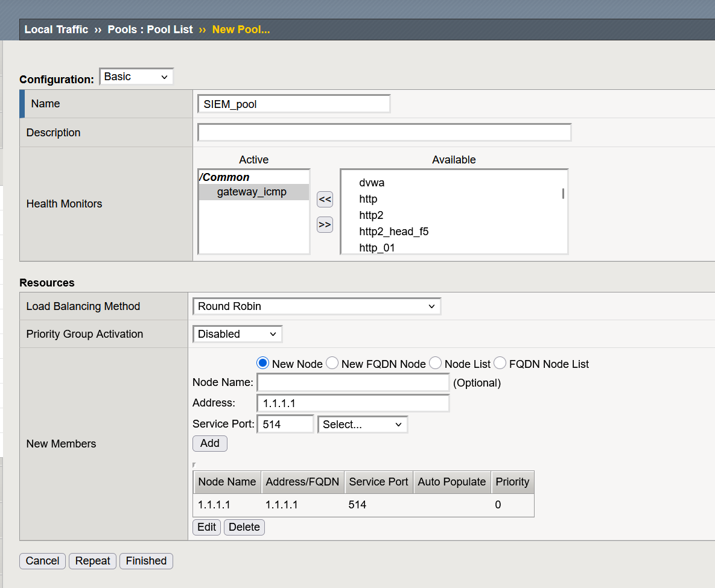This screenshot has width=715, height=588.
Task: Click the Description input field
Action: point(384,133)
